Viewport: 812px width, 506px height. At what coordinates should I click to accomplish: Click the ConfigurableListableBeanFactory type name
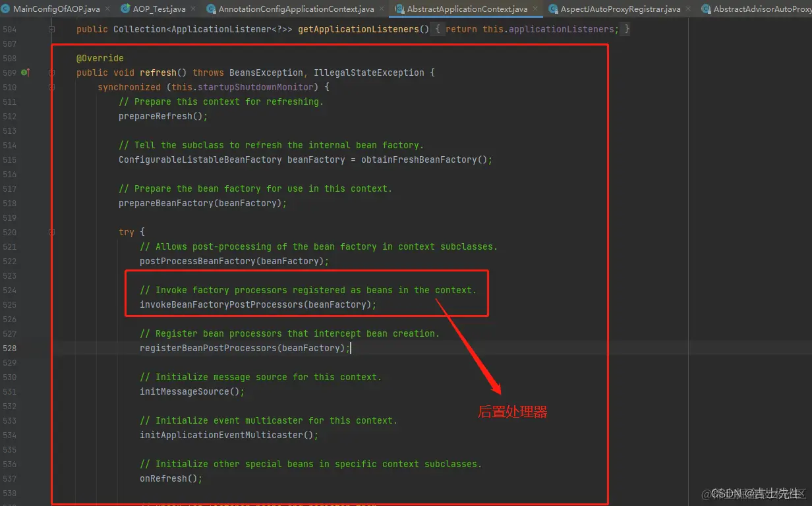click(200, 159)
